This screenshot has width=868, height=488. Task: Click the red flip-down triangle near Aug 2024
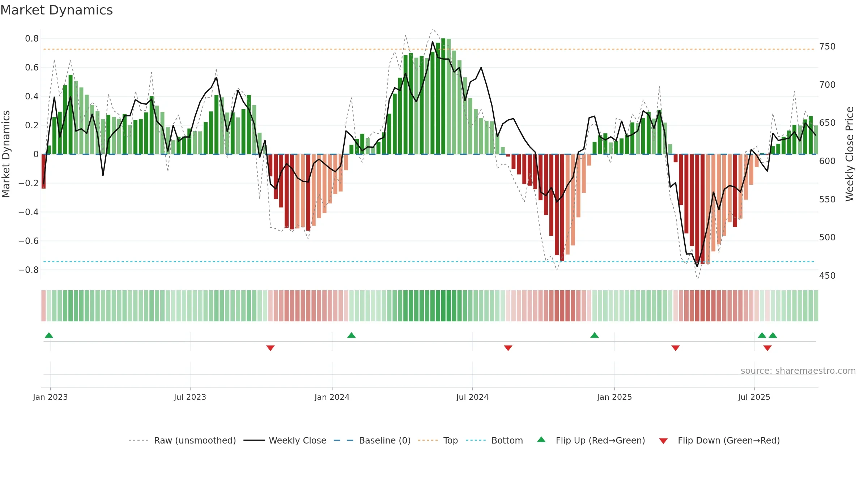[508, 348]
